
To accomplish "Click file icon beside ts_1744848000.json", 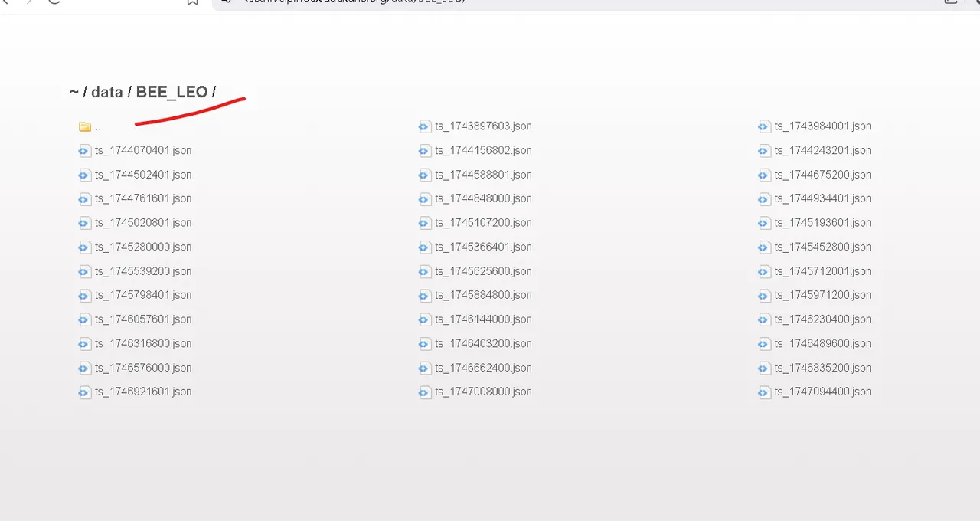I will (x=424, y=199).
